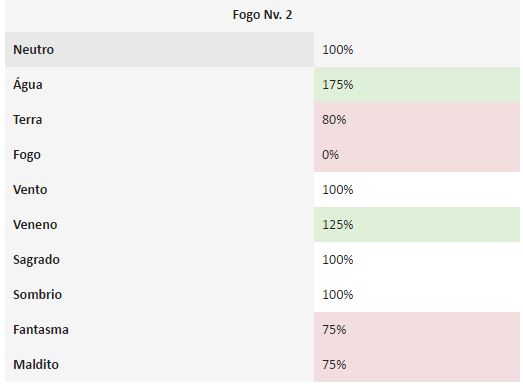Image resolution: width=523 pixels, height=384 pixels.
Task: Select the Vento element label
Action: coord(30,190)
